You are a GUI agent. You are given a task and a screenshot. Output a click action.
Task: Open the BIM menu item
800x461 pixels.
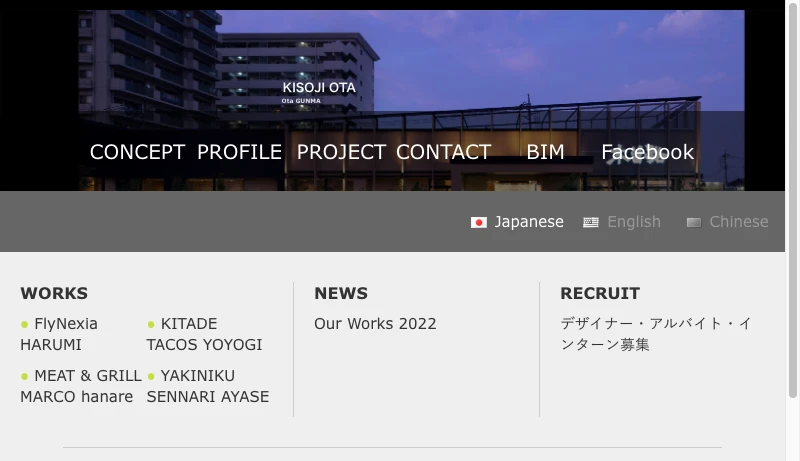coord(545,152)
